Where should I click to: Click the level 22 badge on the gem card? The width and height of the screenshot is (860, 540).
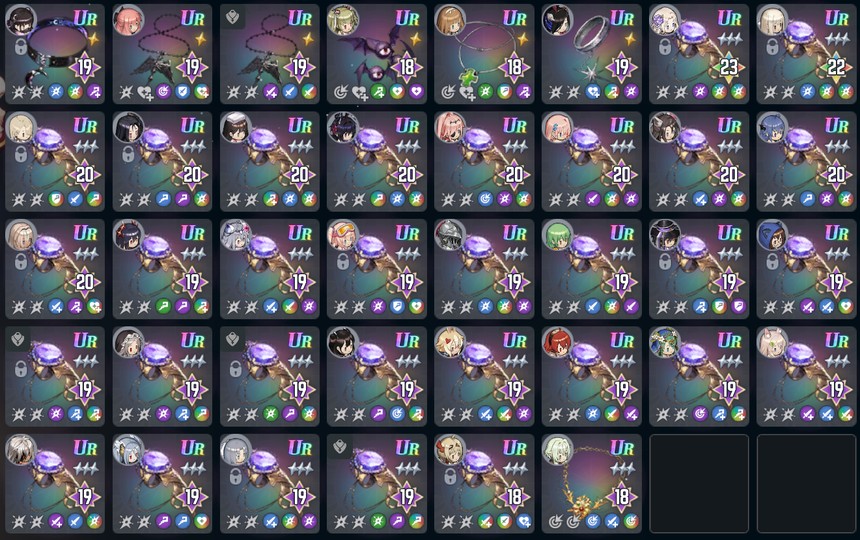point(836,67)
